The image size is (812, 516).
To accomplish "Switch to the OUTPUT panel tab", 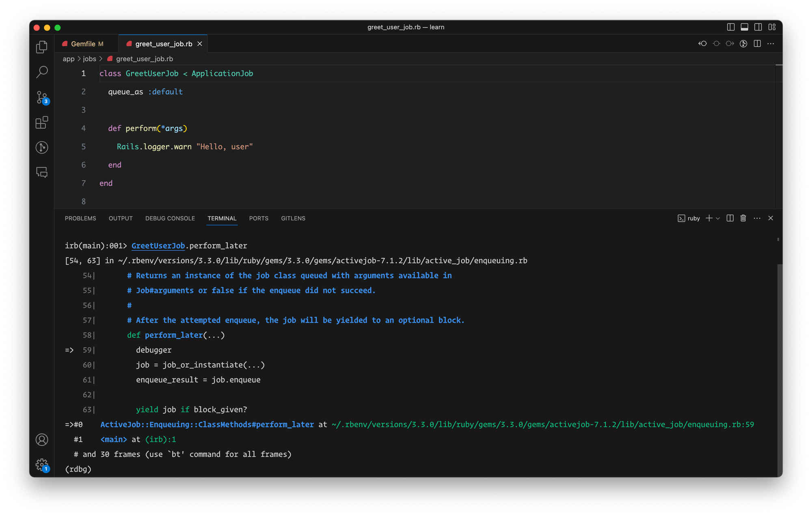I will 121,218.
